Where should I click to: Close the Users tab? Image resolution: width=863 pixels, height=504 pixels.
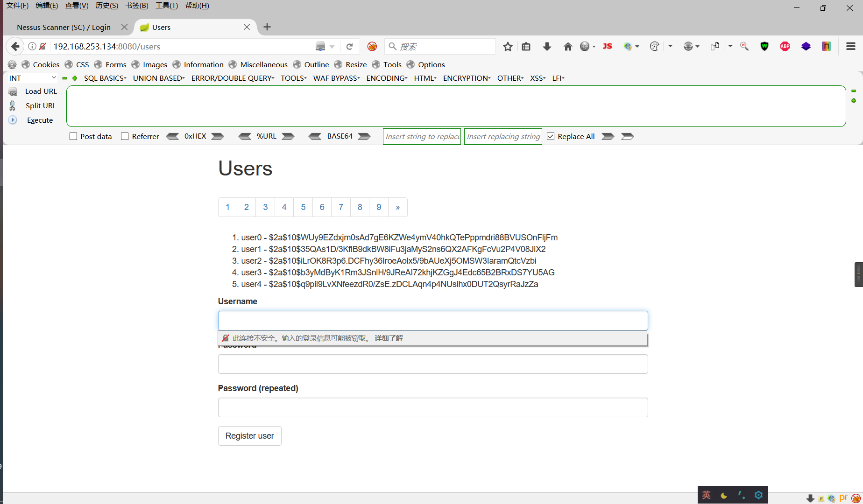(x=247, y=27)
